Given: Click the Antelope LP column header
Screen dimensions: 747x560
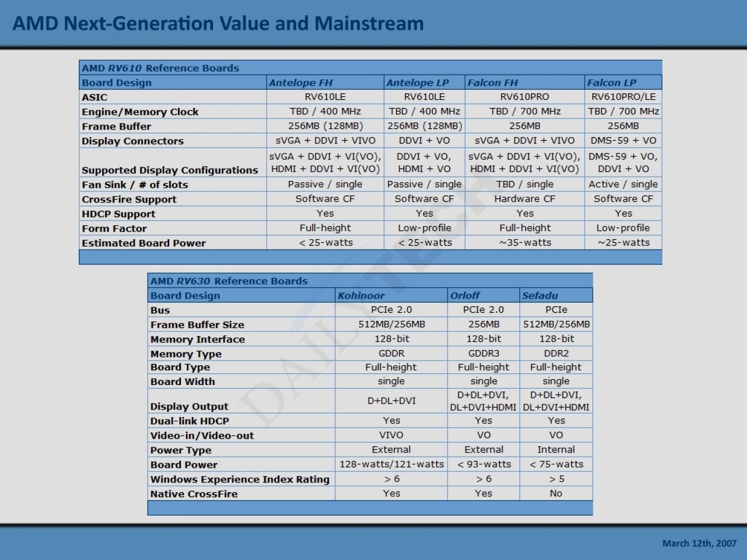Looking at the screenshot, I should click(424, 82).
